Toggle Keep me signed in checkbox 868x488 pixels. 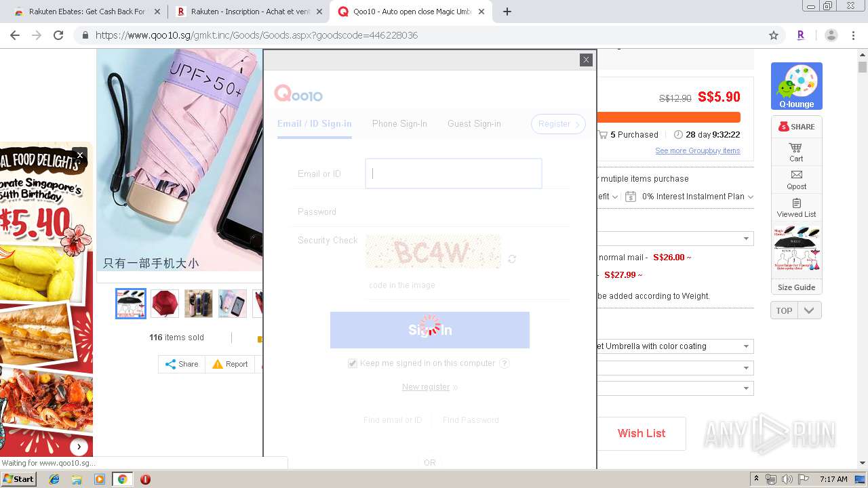pyautogui.click(x=353, y=363)
